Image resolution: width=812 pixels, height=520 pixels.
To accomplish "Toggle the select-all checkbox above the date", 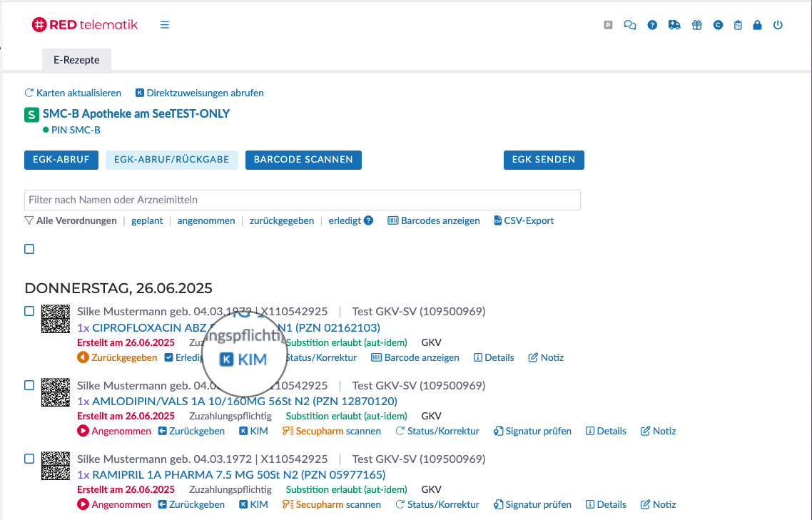I will pos(29,249).
